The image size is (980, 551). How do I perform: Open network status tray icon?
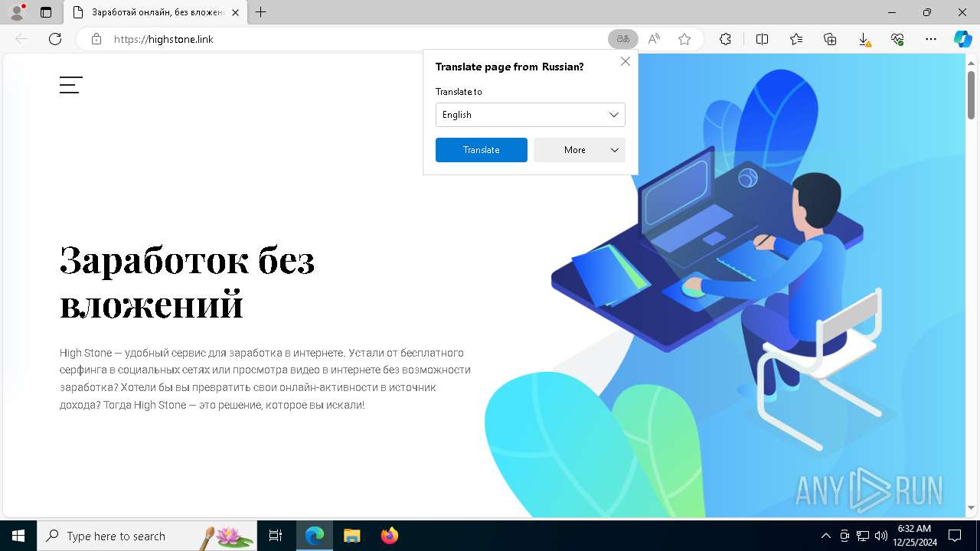[x=863, y=536]
